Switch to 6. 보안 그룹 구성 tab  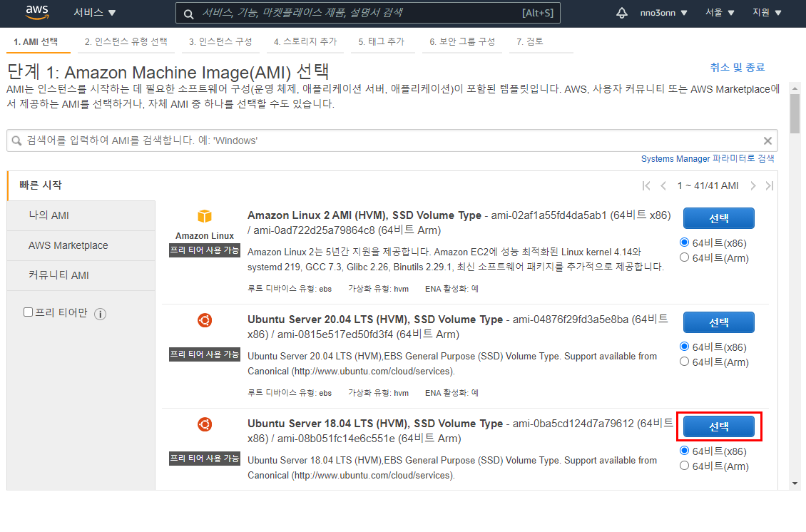tap(462, 41)
